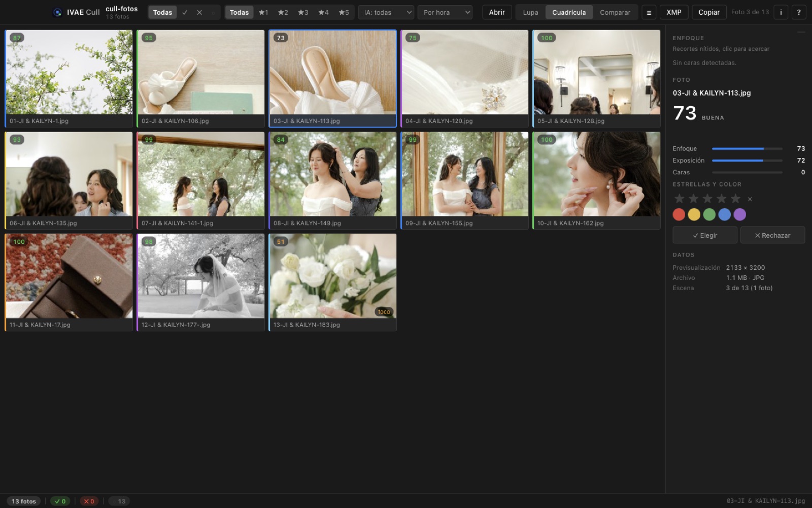Screen dimensions: 812x508
Task: Open the Por hora sort dropdown
Action: coord(445,12)
